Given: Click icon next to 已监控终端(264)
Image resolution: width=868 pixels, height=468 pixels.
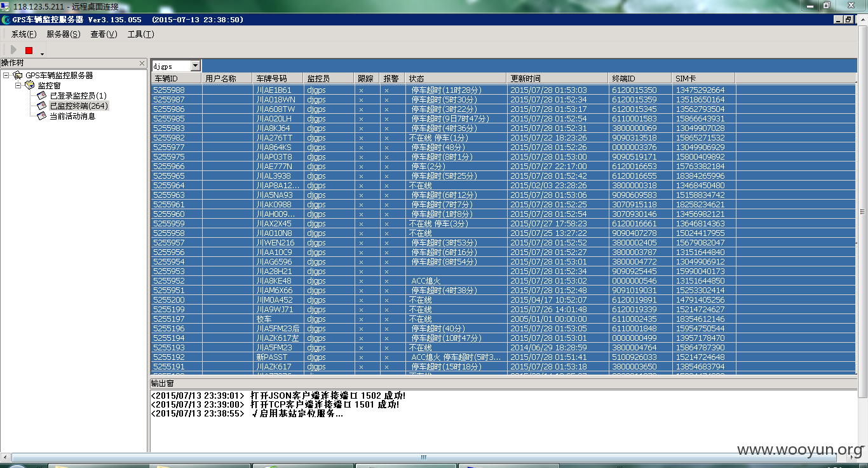Looking at the screenshot, I should click(42, 106).
